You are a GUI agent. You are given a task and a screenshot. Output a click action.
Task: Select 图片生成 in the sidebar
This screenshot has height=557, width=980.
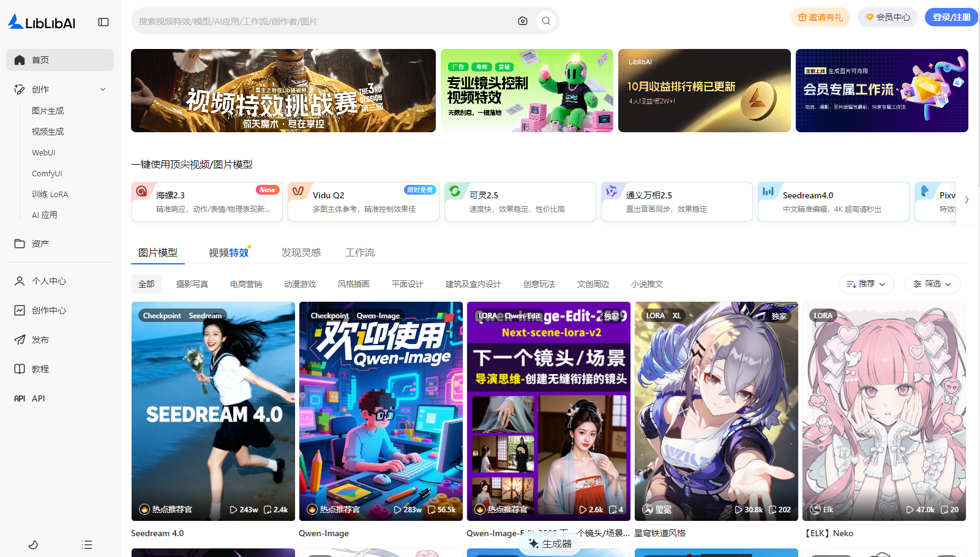point(47,111)
